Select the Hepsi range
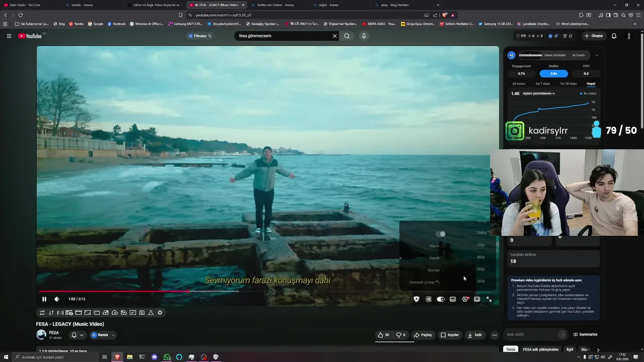 tap(591, 83)
